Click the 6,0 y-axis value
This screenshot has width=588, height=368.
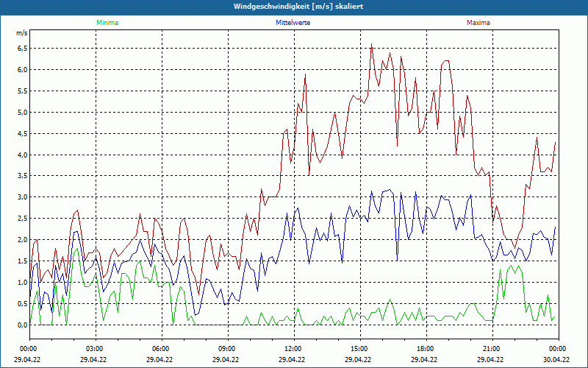pyautogui.click(x=23, y=70)
